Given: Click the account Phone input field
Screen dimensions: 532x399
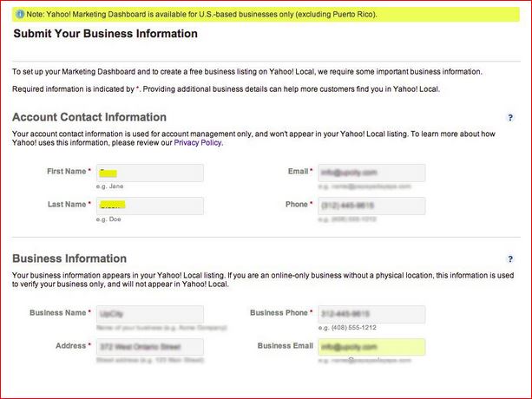Looking at the screenshot, I should [x=371, y=206].
